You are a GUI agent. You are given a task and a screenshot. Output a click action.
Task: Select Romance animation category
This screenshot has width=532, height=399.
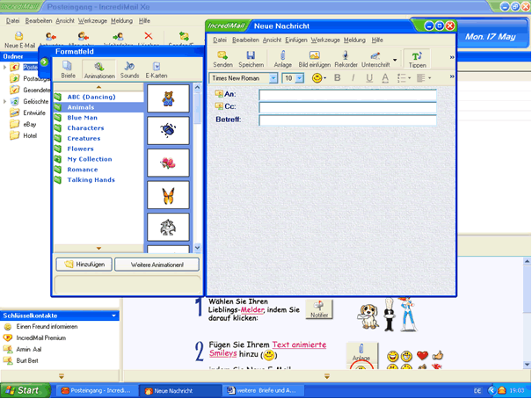(x=82, y=170)
